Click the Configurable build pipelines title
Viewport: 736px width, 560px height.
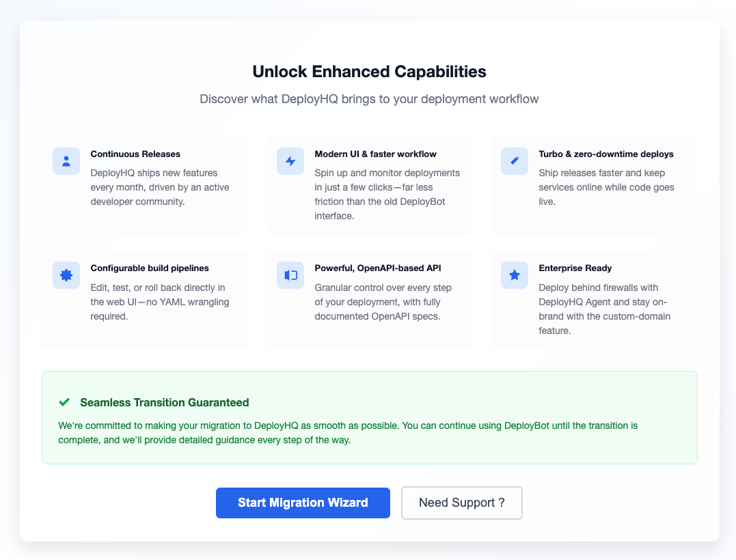click(150, 268)
